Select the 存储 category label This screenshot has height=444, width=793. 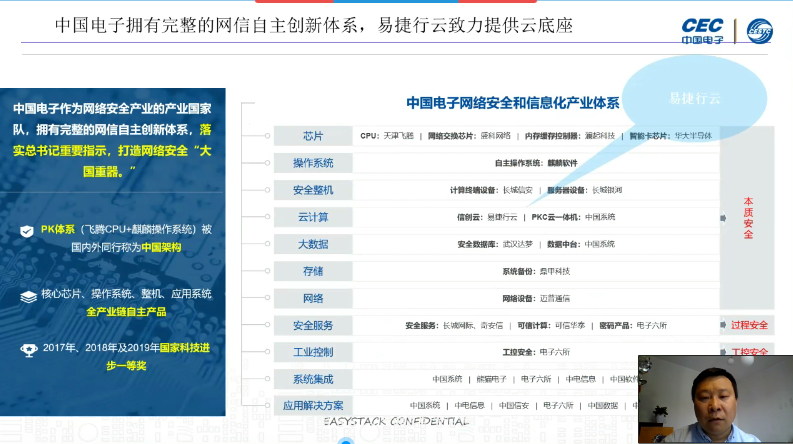tap(313, 271)
